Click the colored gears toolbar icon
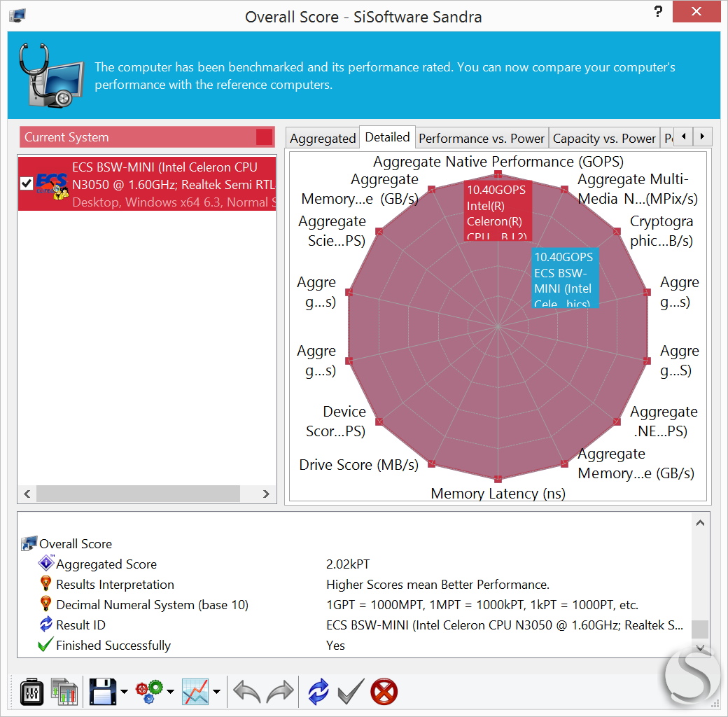Image resolution: width=728 pixels, height=717 pixels. pyautogui.click(x=149, y=692)
